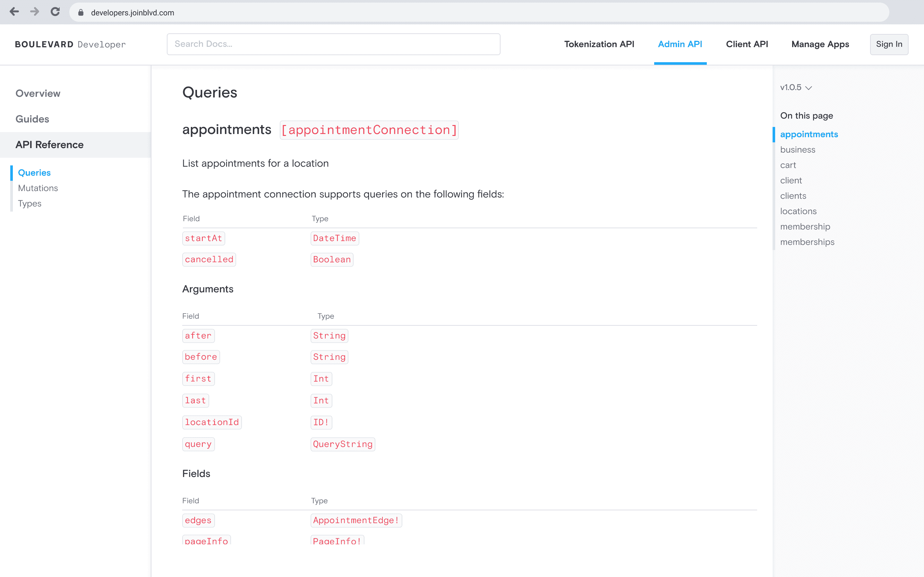
Task: Open the Manage Apps tab
Action: tap(820, 44)
